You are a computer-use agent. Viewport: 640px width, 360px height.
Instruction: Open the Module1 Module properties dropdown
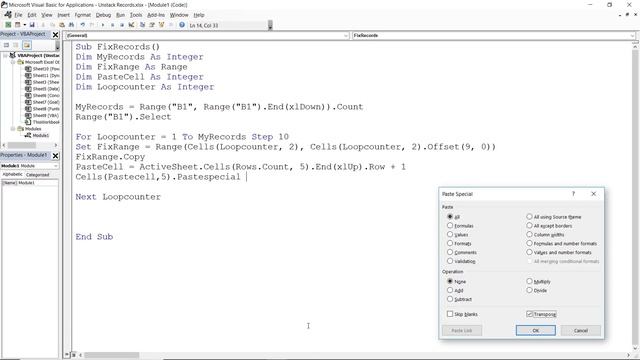tap(56, 166)
